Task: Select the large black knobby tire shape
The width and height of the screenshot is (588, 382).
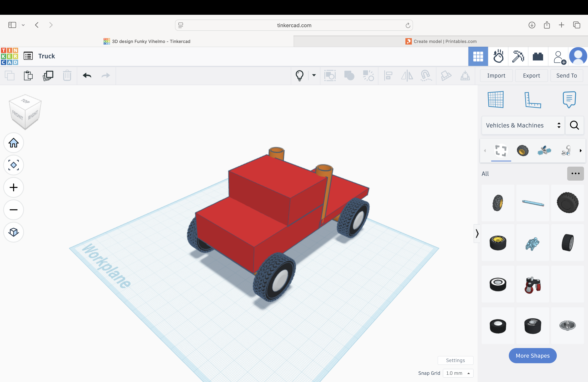Action: [x=567, y=203]
